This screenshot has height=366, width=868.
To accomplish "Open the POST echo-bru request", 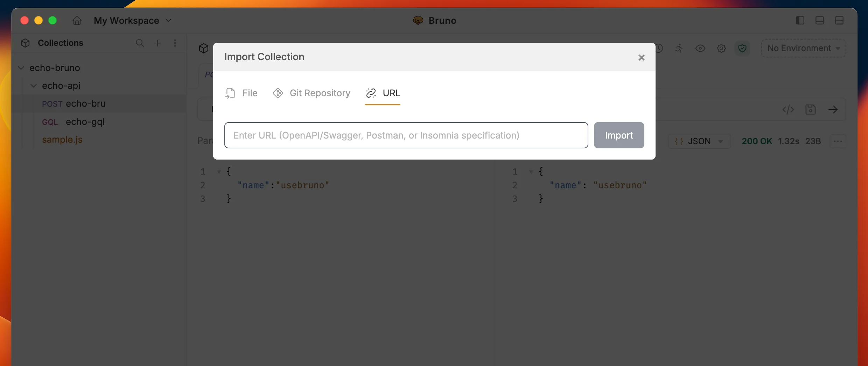I will click(x=99, y=104).
